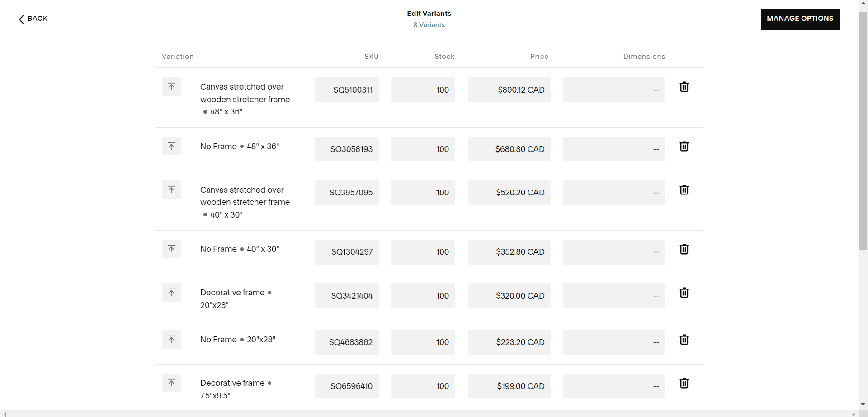The image size is (868, 417).
Task: Set dimensions for SQ5100311 variant
Action: [x=614, y=90]
